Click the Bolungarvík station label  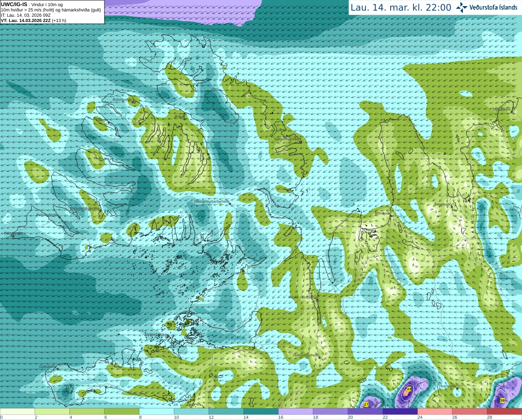pyautogui.click(x=122, y=99)
